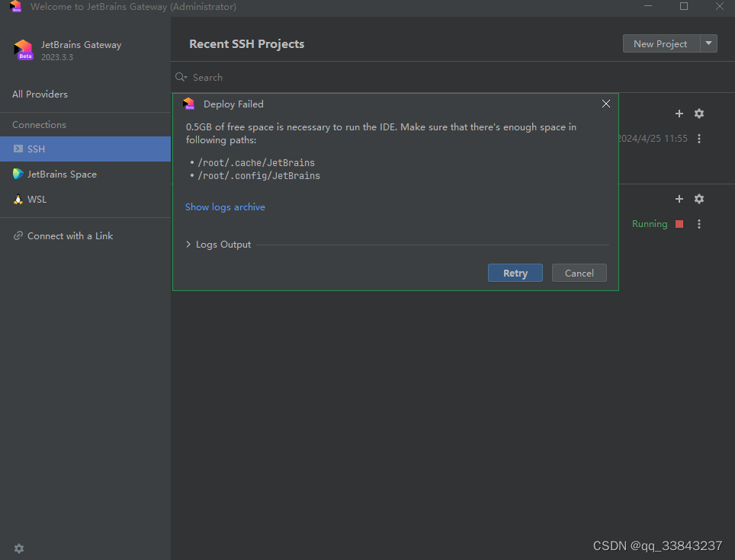Click the New Project button
Screen dimensions: 735x560
tap(661, 43)
